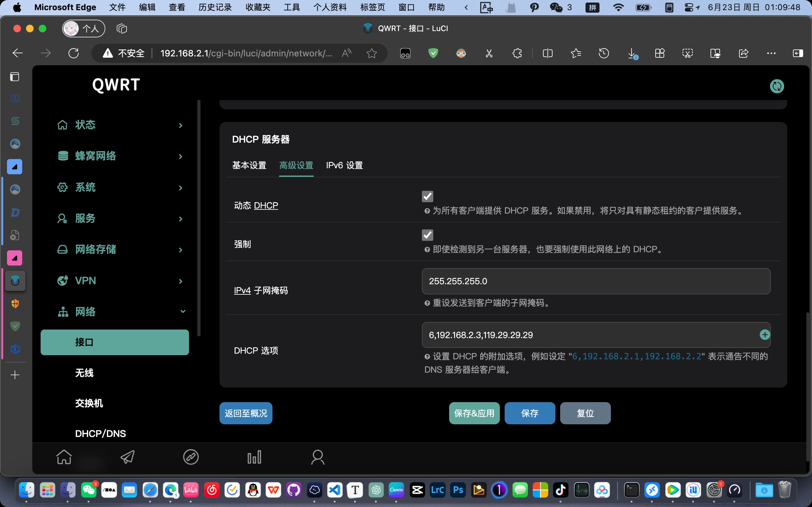Click the user profile icon in bottom bar
Viewport: 812px width, 507px height.
(x=318, y=457)
